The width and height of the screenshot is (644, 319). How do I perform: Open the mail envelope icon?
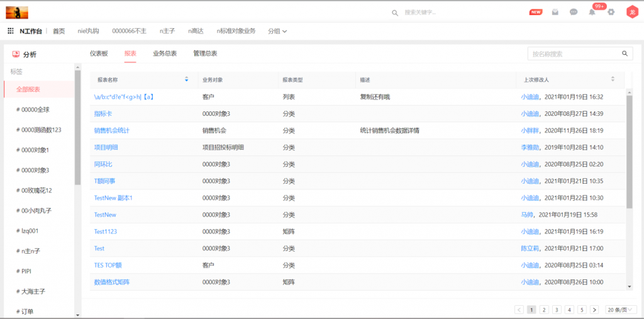pyautogui.click(x=555, y=12)
